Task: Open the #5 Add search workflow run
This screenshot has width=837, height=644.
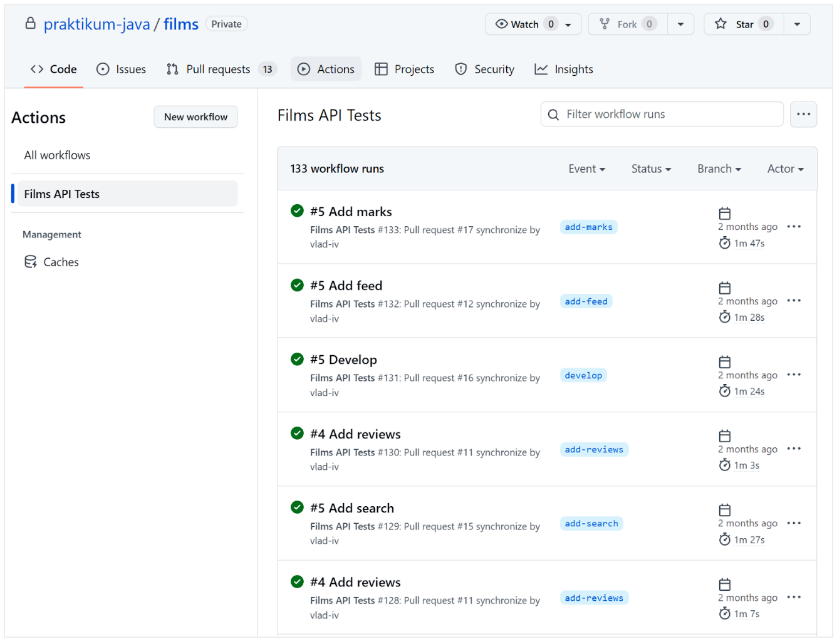Action: (352, 508)
